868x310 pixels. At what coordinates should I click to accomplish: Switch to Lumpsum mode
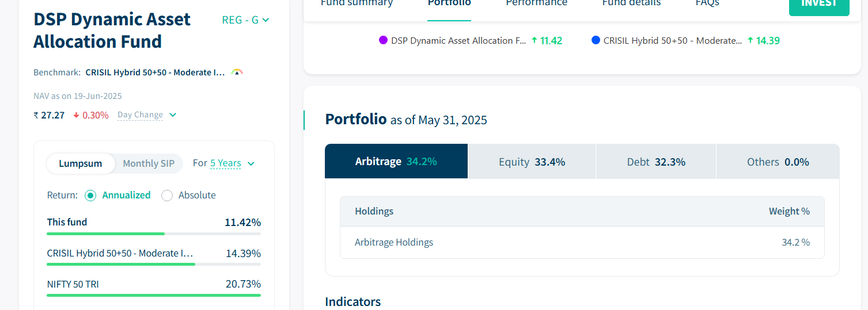[81, 163]
